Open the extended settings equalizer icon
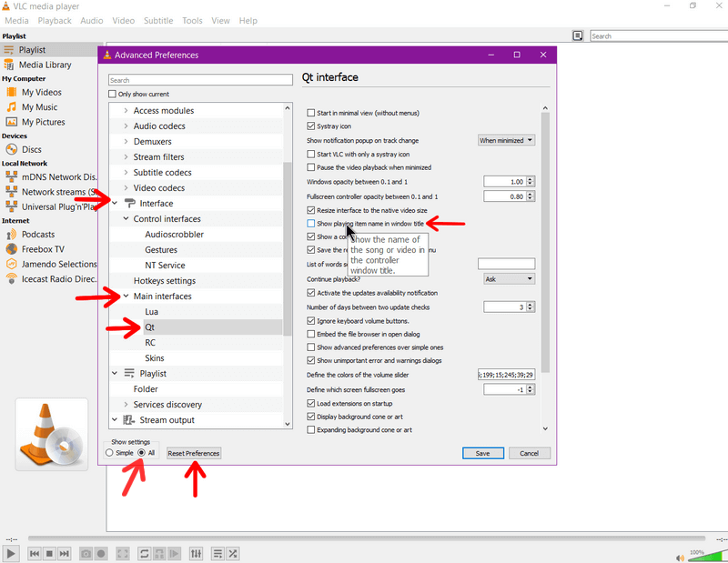This screenshot has width=728, height=563. 196,553
